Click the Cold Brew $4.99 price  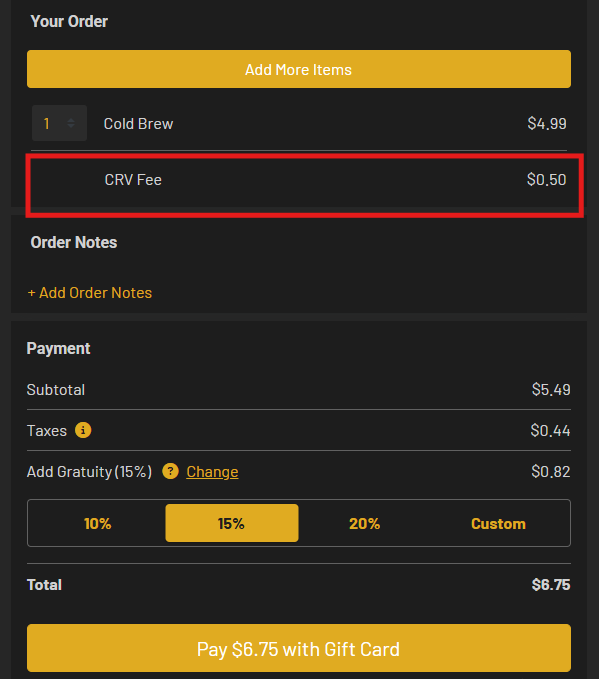point(547,124)
